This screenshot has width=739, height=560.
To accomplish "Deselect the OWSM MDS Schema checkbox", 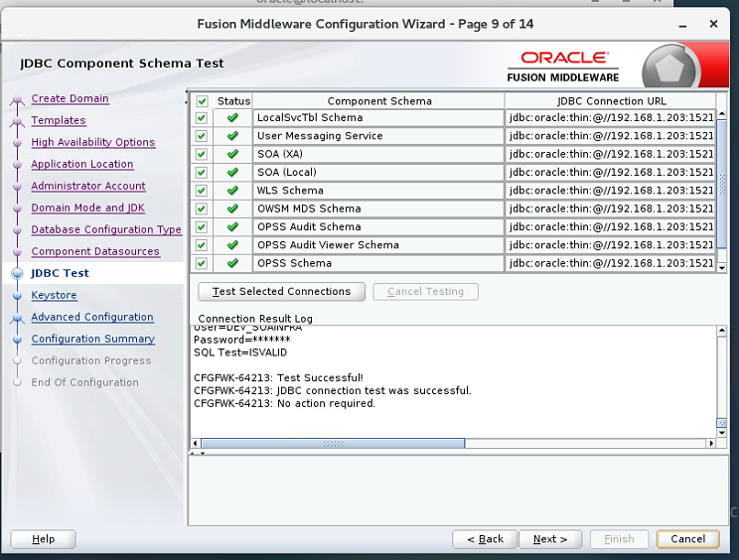I will coord(202,209).
